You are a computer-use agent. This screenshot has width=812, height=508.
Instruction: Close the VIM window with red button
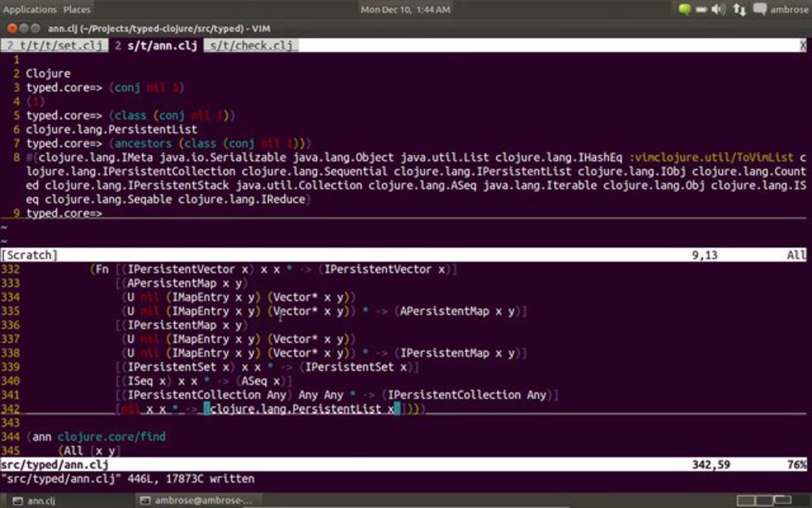click(x=12, y=28)
